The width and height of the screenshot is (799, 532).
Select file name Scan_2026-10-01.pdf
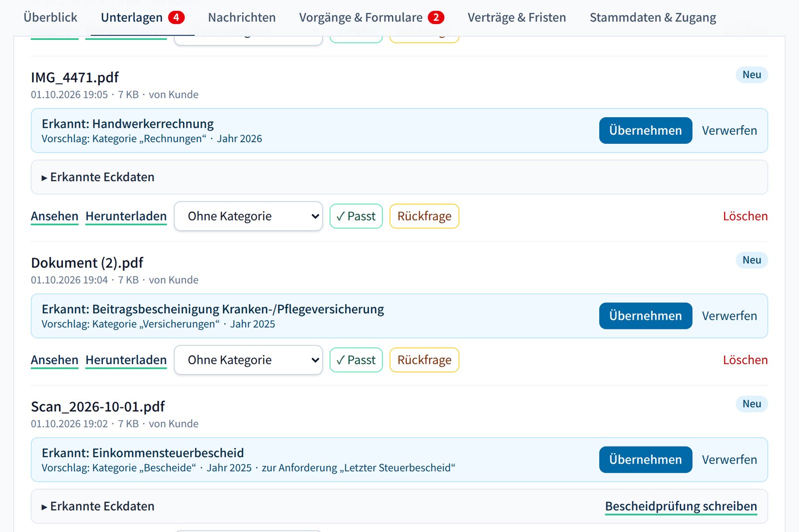(x=98, y=407)
